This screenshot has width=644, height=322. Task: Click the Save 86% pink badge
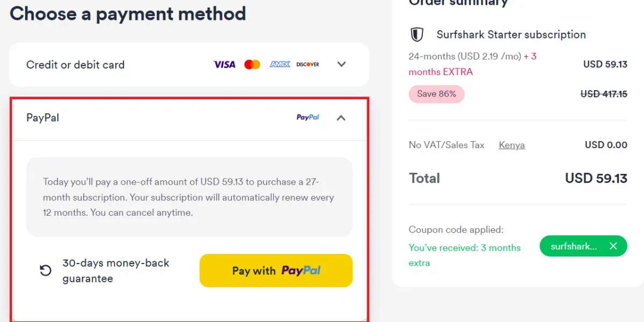point(436,94)
